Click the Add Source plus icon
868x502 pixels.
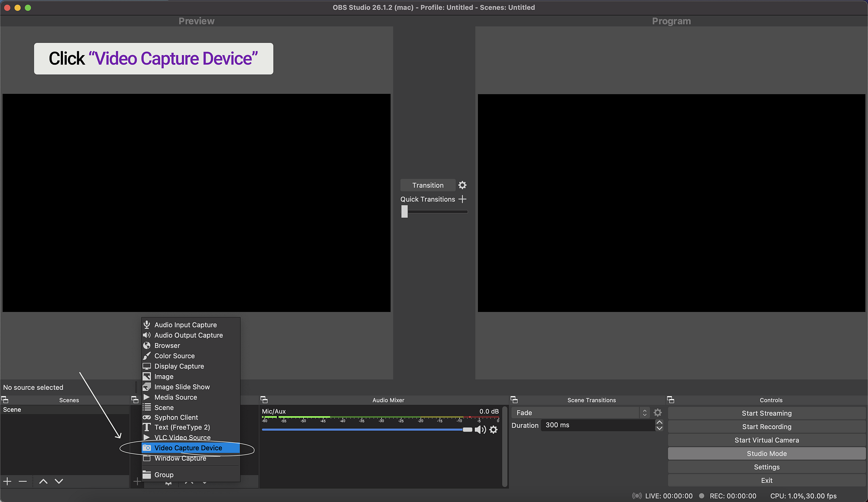point(137,481)
